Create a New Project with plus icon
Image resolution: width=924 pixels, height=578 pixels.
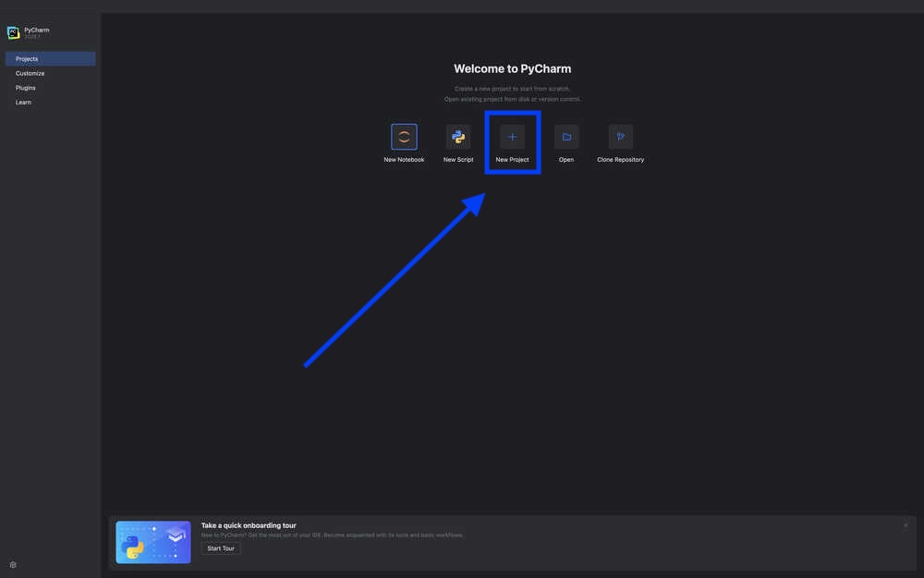[x=512, y=137]
